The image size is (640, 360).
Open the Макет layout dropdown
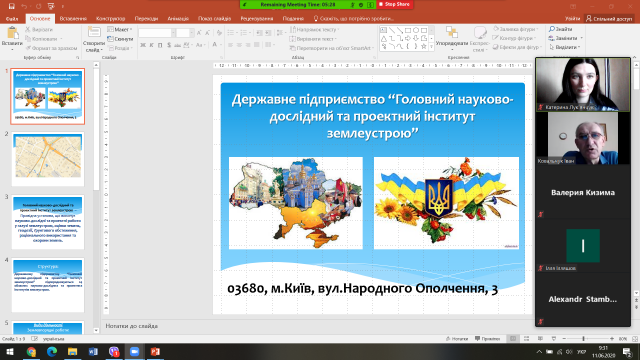pyautogui.click(x=120, y=29)
